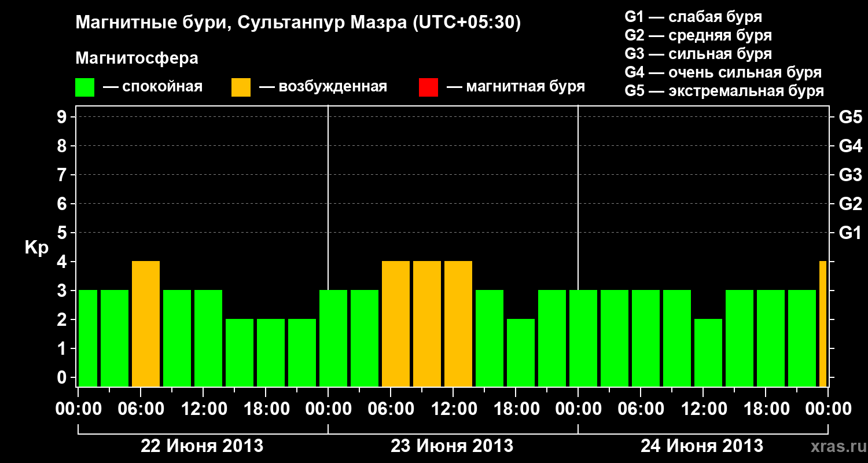Click the final '00:00' label after 24 June

pos(829,409)
